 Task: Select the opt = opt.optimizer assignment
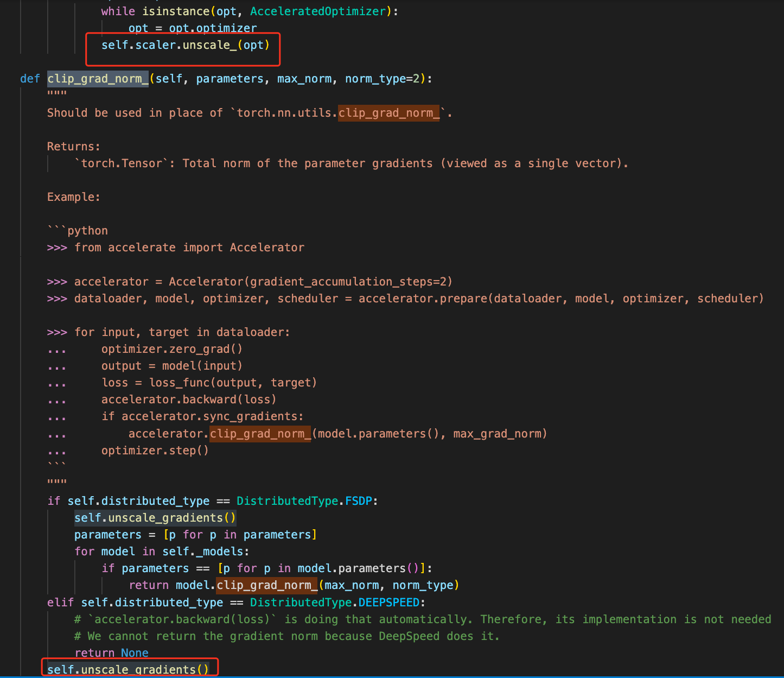click(192, 28)
